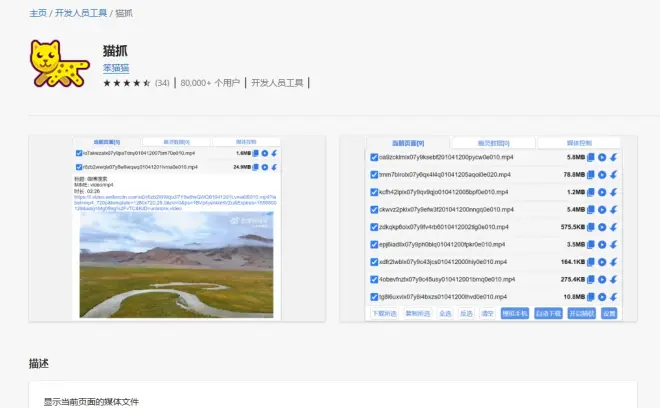Image resolution: width=660 pixels, height=408 pixels.
Task: Click the copy icon for the 5.8MB file
Action: (591, 158)
